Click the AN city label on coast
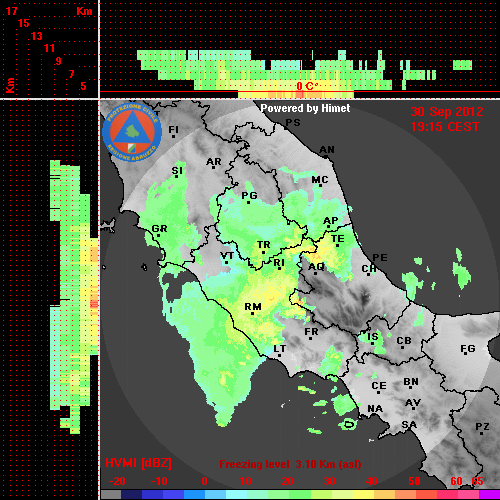The height and width of the screenshot is (500, 500). pos(327,150)
